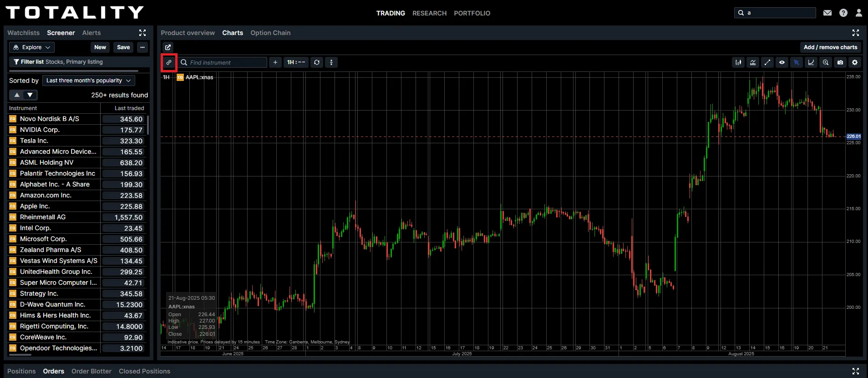Select D-Wave Quantum Inc. row
Viewport: 868px width, 378px height.
[77, 304]
